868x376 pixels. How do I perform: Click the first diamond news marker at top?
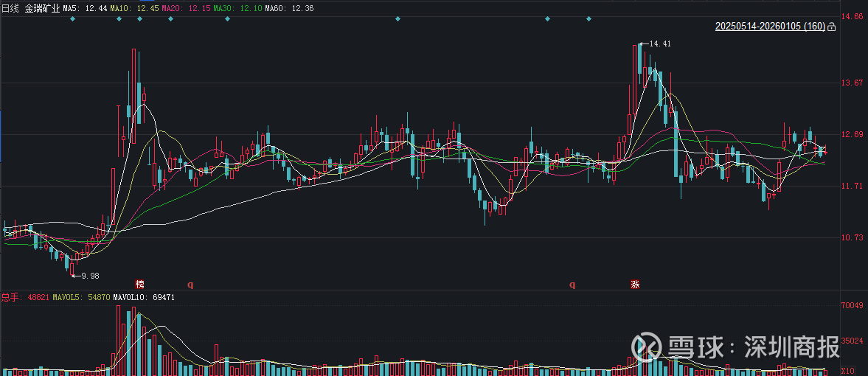point(72,18)
